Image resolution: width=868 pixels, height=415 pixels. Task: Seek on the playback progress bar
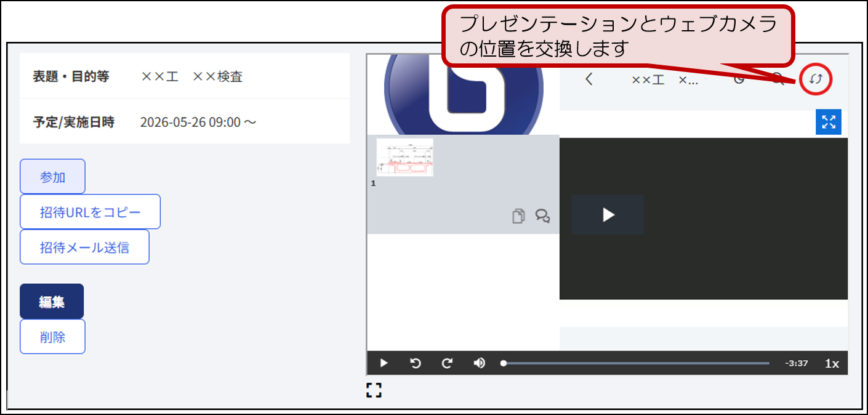(635, 363)
